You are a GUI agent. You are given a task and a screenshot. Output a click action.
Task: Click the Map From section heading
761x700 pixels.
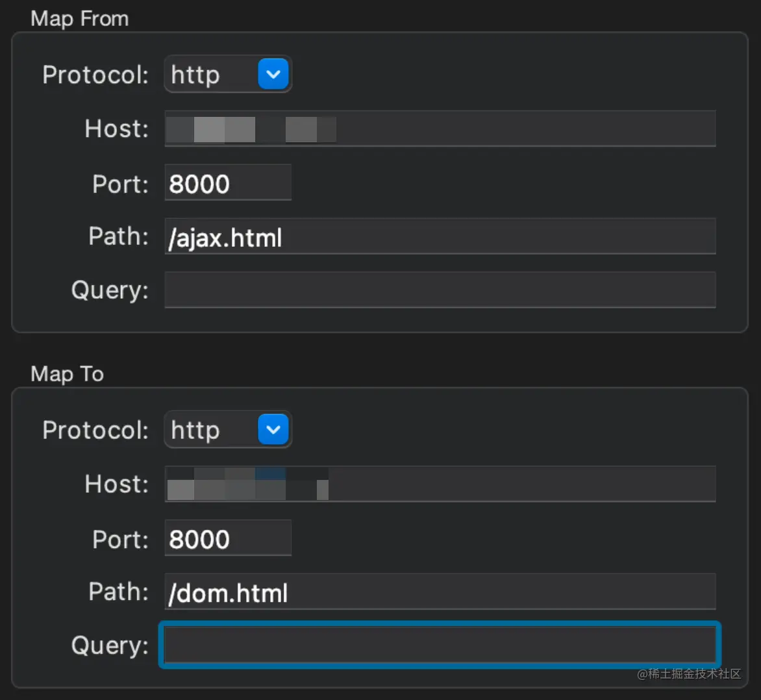click(x=79, y=18)
